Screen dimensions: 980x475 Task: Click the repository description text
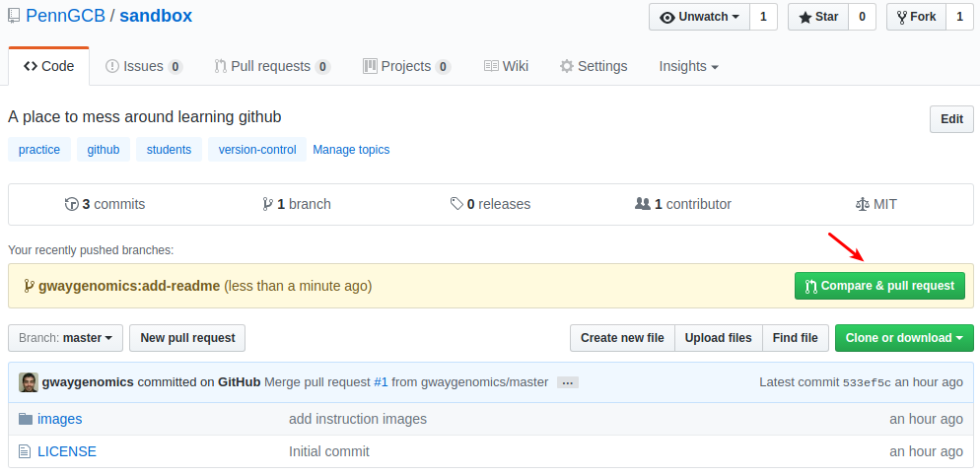(x=144, y=116)
